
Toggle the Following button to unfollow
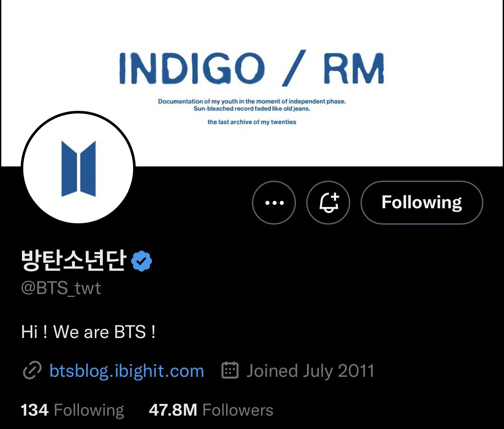(422, 203)
